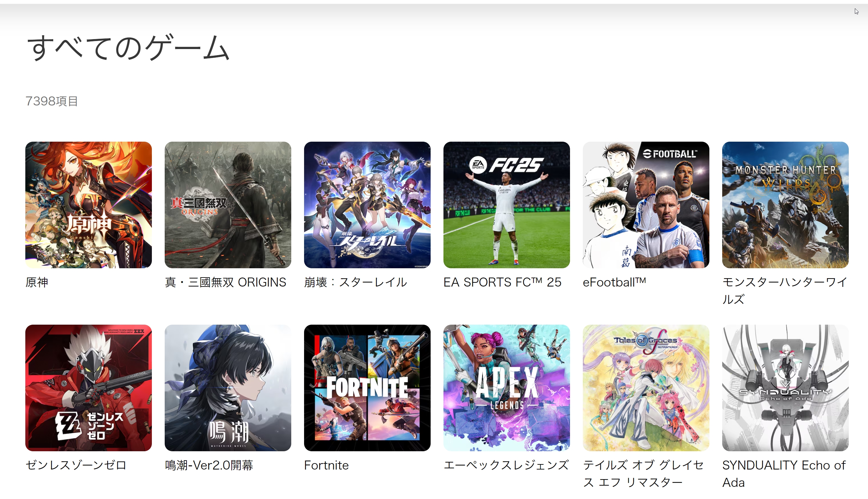This screenshot has height=499, width=868.
Task: Open the 崩壊：スターレイル cover image
Action: pyautogui.click(x=367, y=204)
